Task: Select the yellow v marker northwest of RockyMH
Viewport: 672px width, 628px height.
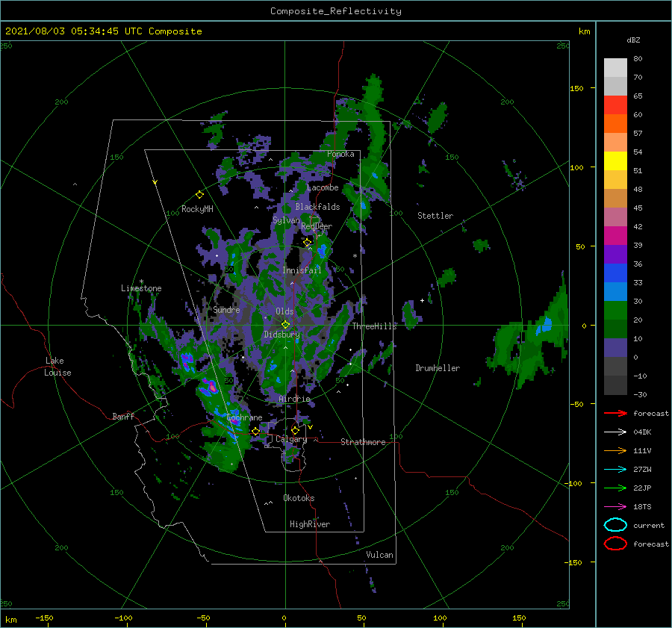Action: 155,182
